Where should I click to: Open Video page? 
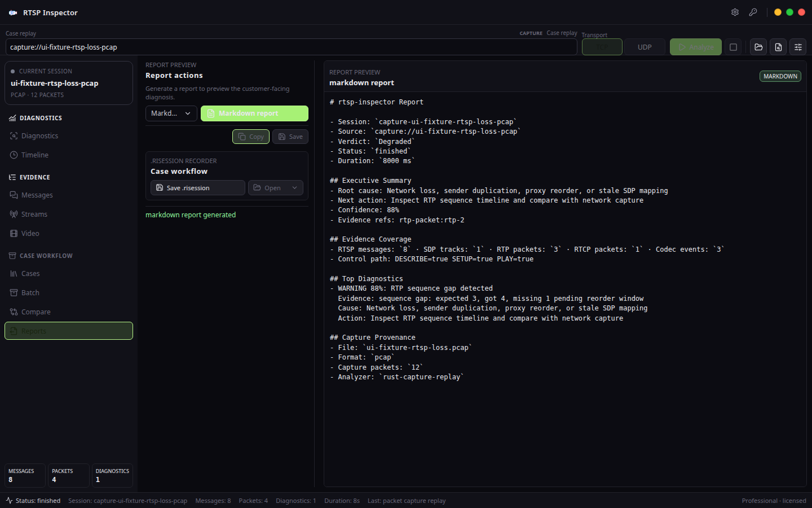click(x=69, y=234)
